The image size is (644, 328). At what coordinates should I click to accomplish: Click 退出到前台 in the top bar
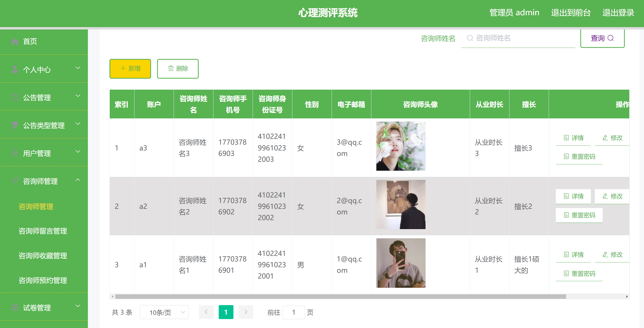coord(571,12)
